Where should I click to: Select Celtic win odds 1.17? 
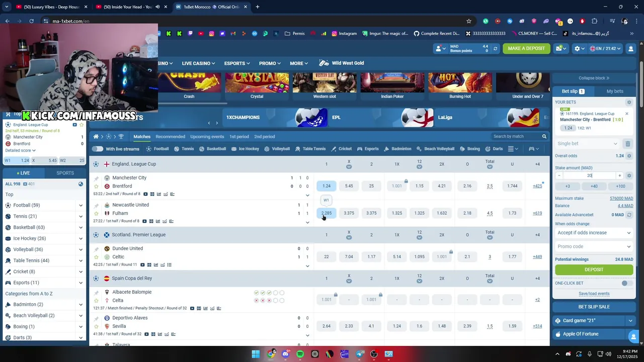(x=371, y=257)
